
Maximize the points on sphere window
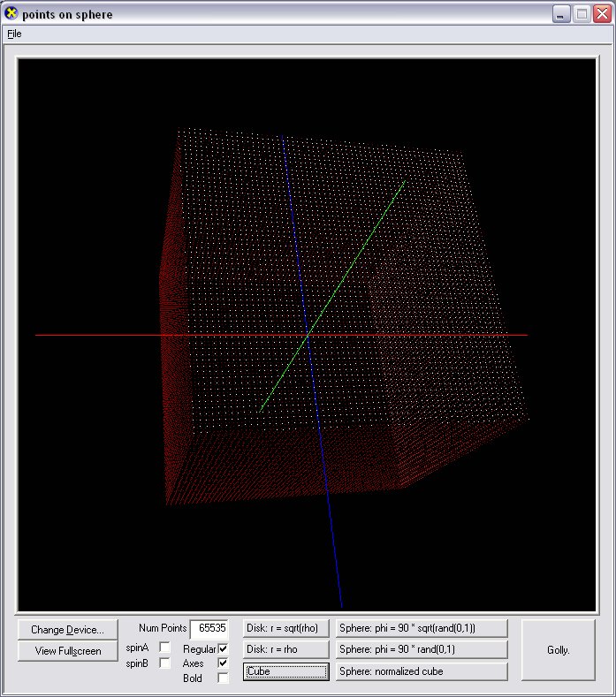pos(582,13)
